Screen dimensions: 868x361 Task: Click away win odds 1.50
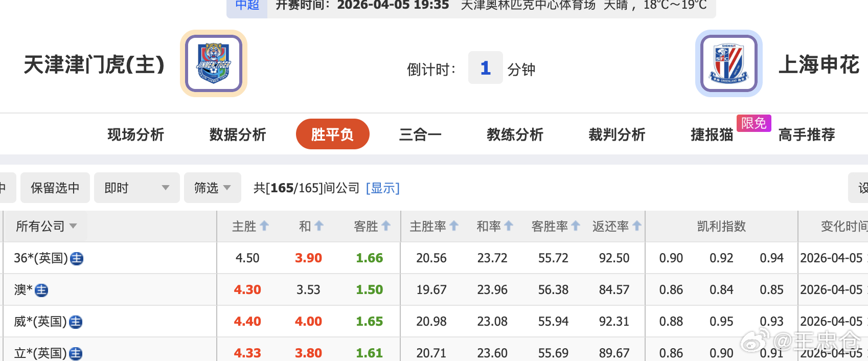click(370, 290)
